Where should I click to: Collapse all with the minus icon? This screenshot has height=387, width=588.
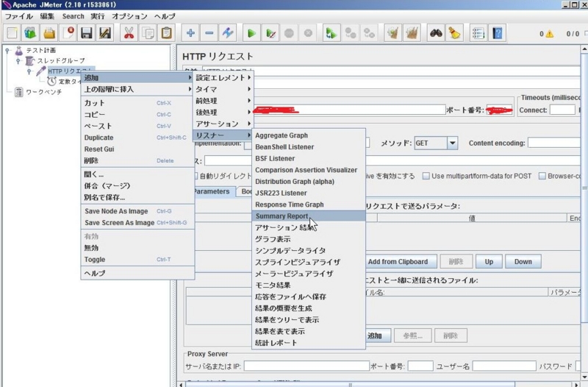209,33
